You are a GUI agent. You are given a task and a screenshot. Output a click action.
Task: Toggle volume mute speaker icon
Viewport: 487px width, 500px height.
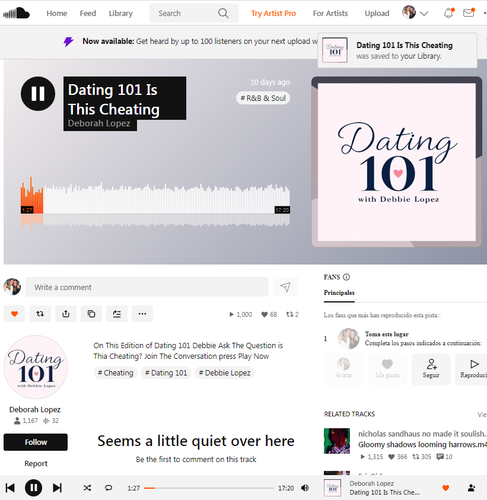point(305,488)
